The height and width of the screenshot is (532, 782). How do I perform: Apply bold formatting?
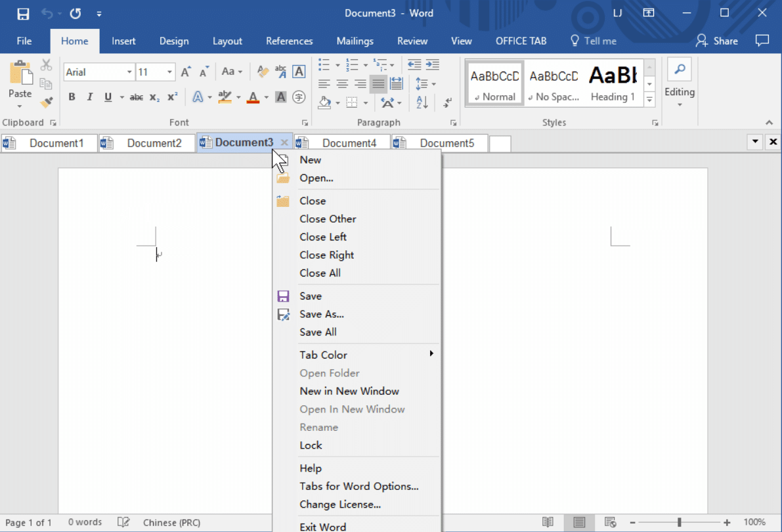(x=72, y=97)
